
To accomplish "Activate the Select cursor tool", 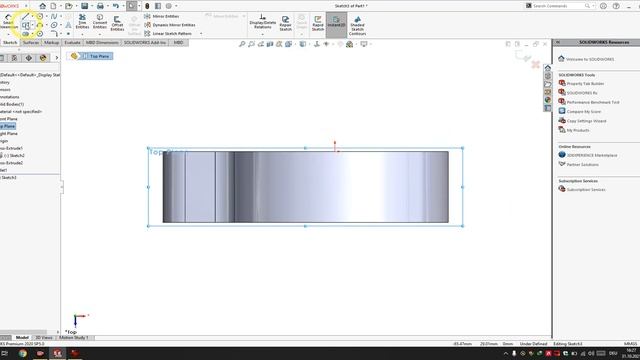I will click(131, 6).
